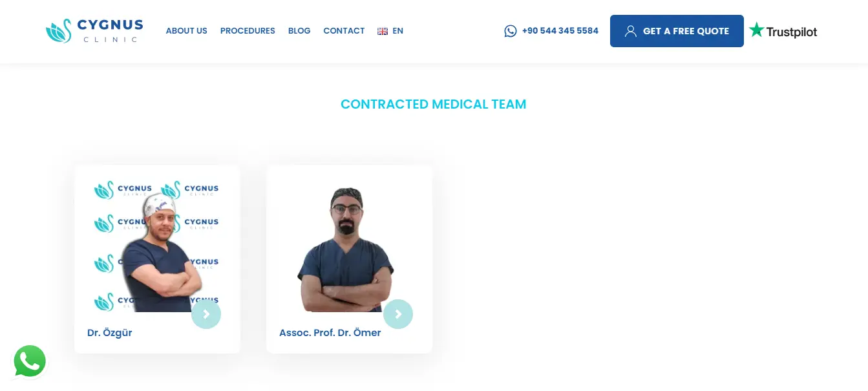Open the floating WhatsApp chat bubble

coord(30,361)
